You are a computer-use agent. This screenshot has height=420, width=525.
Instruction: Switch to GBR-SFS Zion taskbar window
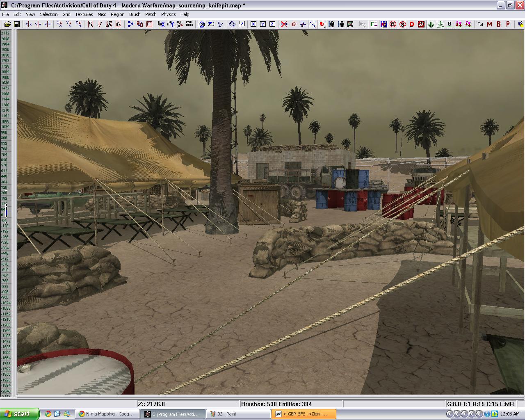tap(304, 414)
